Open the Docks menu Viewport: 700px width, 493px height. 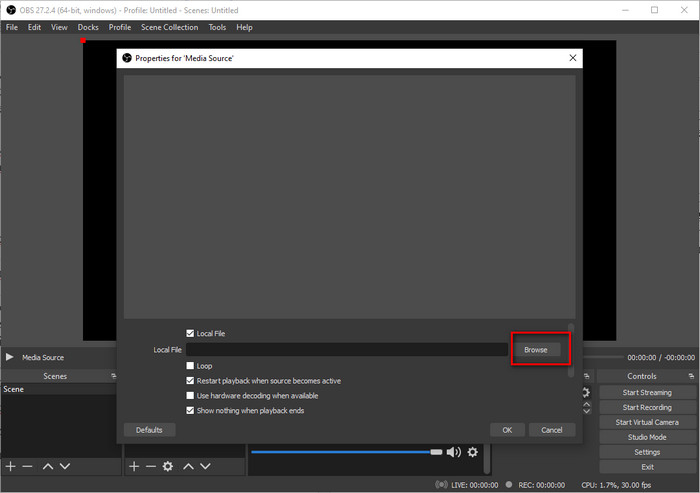pos(88,27)
